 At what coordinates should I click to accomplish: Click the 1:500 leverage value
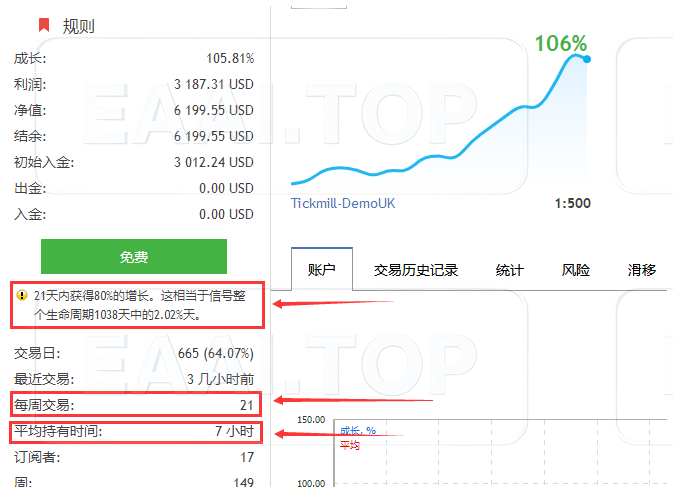[x=572, y=203]
